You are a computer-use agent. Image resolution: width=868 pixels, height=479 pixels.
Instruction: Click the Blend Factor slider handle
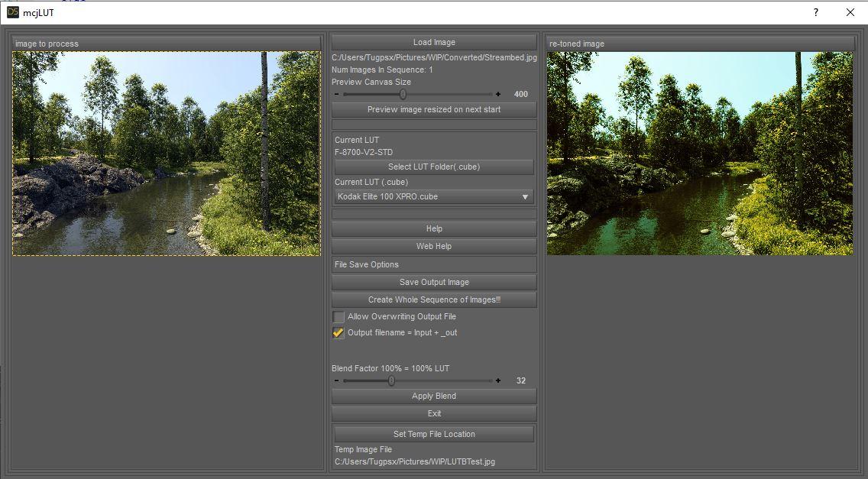pos(391,381)
